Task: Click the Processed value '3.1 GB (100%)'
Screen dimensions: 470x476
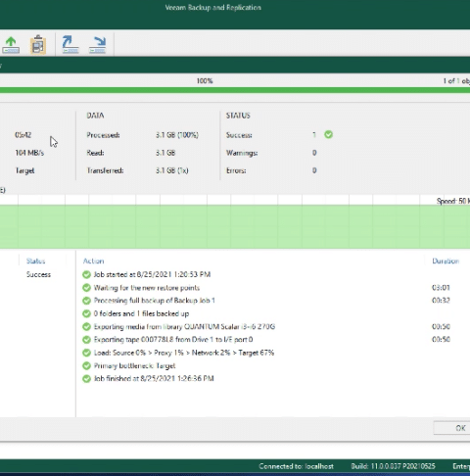Action: click(177, 135)
